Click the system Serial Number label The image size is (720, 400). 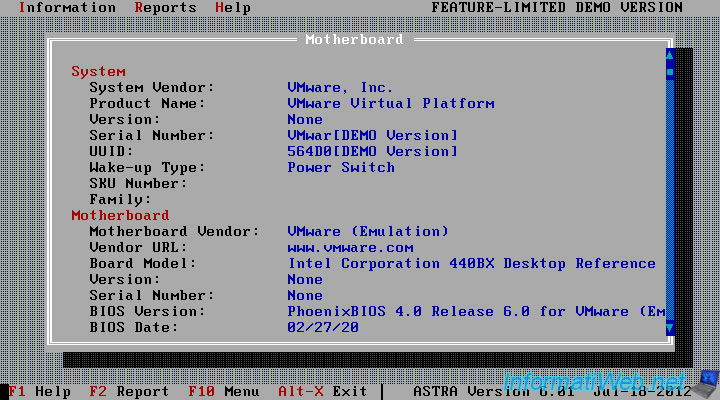pos(152,135)
